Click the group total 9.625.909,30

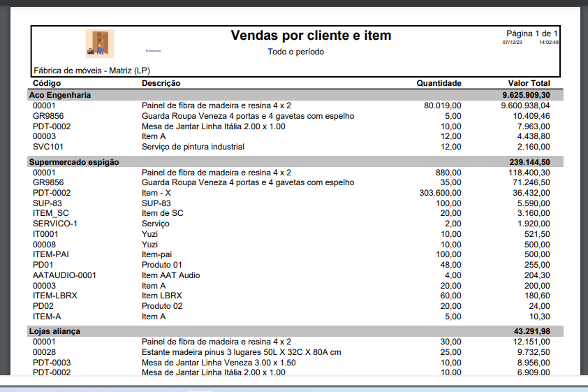point(526,95)
